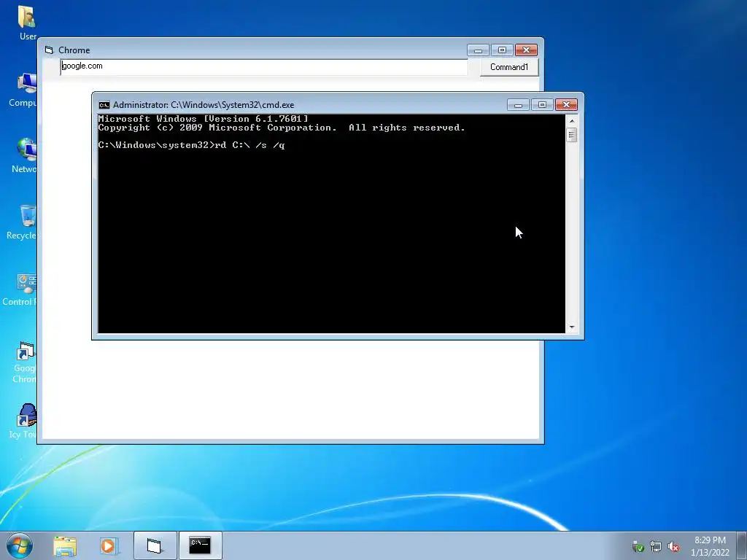Switch to Chrome form window taskbar button
The width and height of the screenshot is (747, 560).
click(155, 545)
